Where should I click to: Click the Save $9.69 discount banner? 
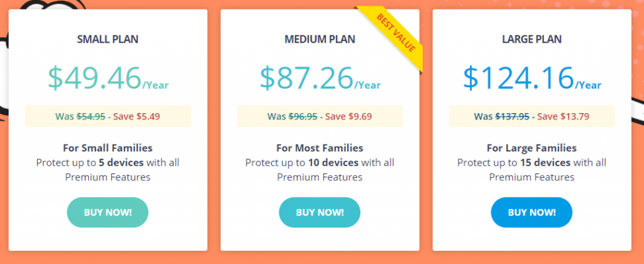tap(320, 116)
